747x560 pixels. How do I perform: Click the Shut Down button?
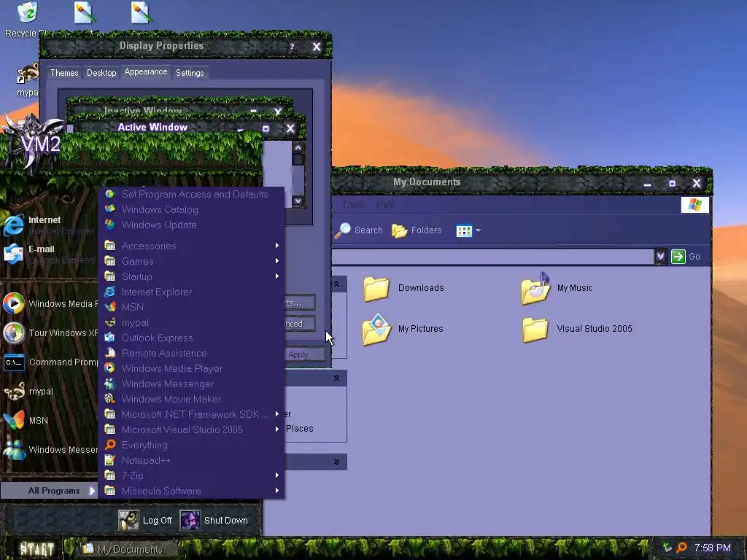214,520
